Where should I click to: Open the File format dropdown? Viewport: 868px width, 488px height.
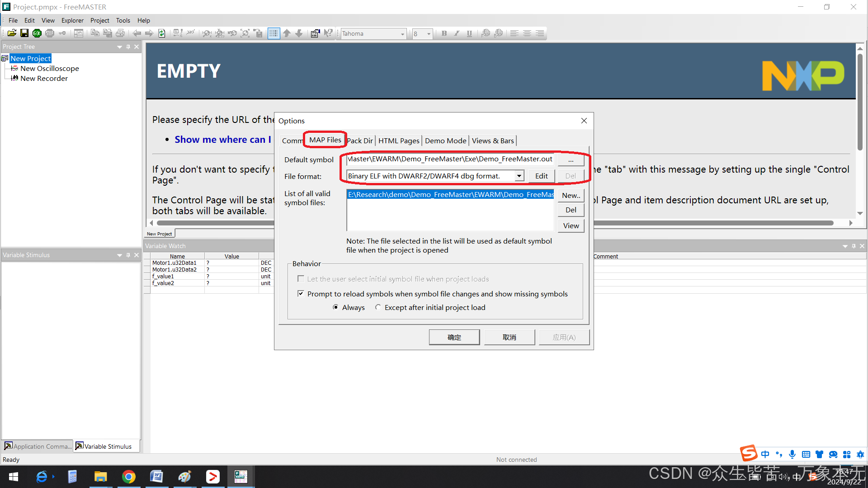tap(519, 176)
